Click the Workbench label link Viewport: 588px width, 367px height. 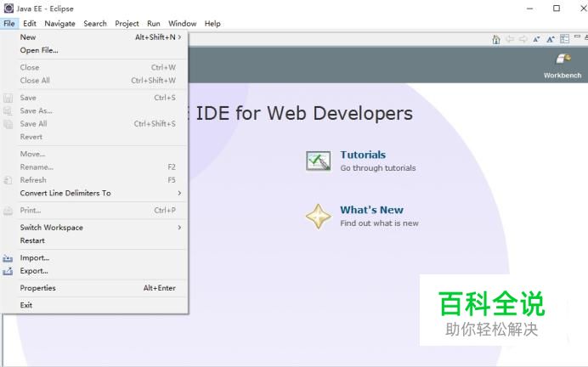(563, 76)
